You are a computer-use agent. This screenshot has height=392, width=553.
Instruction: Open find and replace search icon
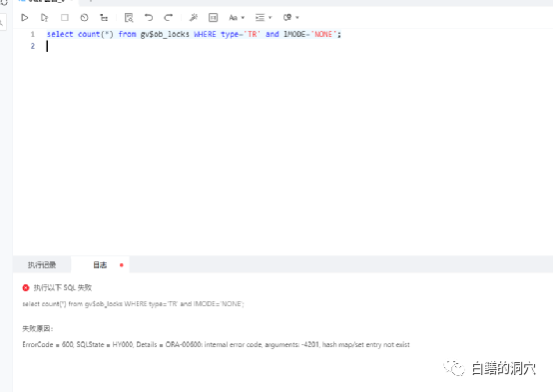click(129, 17)
